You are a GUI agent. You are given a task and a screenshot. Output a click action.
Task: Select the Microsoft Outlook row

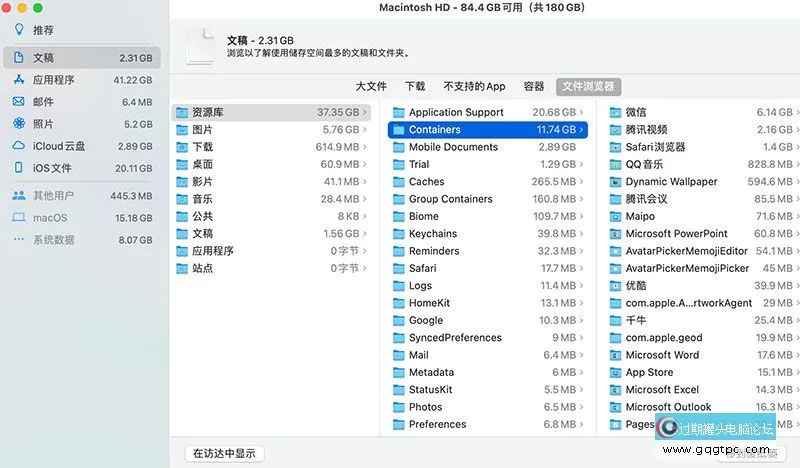coord(703,407)
